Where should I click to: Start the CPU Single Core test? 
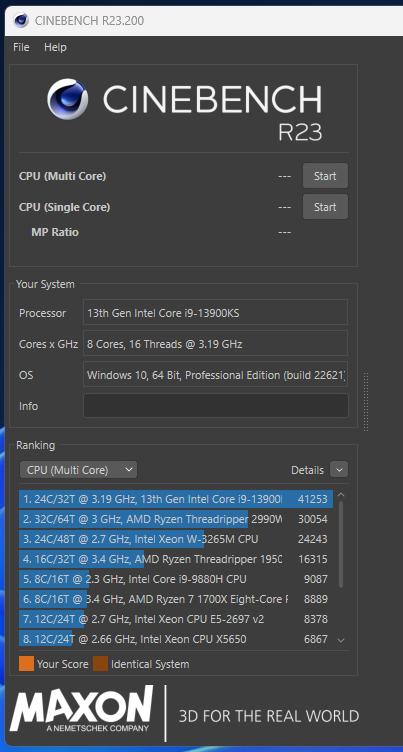pos(325,207)
